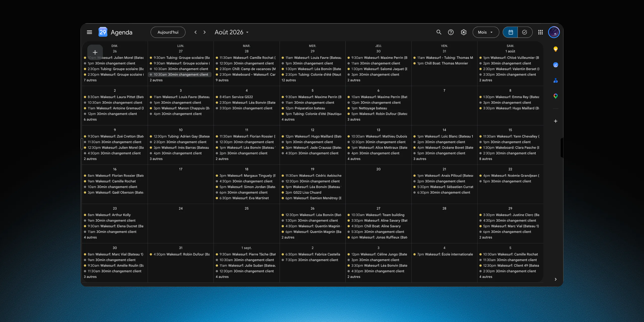
Task: Open '2pm GS22 Lisa Chuard' event
Action: click(x=312, y=193)
